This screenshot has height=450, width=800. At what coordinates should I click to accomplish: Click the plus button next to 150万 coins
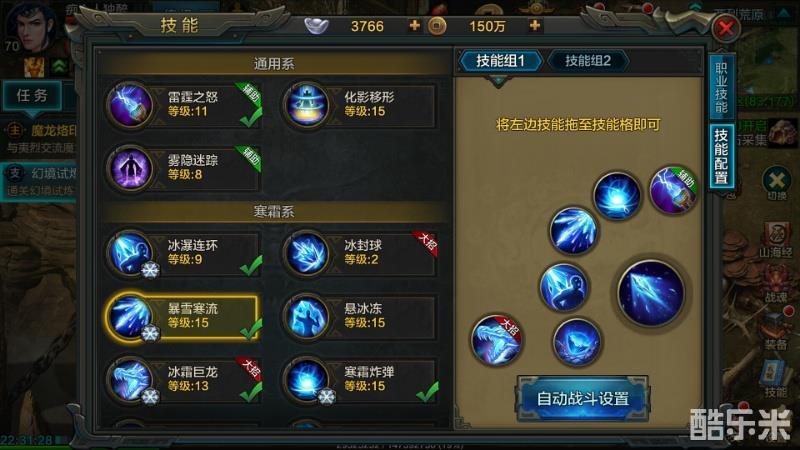click(535, 25)
